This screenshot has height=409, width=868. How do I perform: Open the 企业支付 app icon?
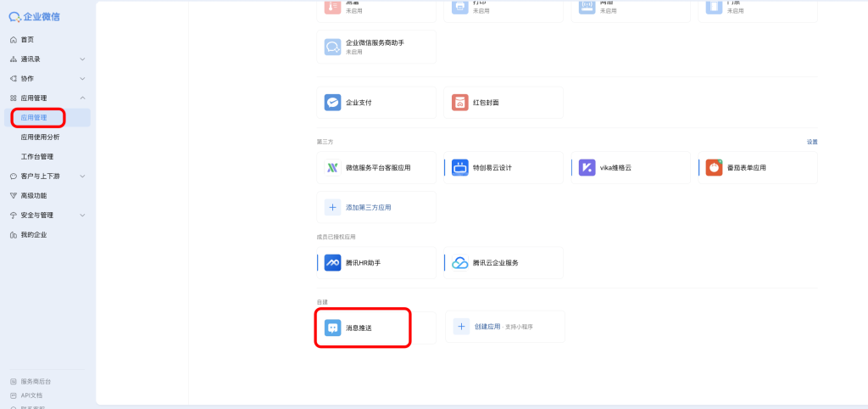click(332, 103)
